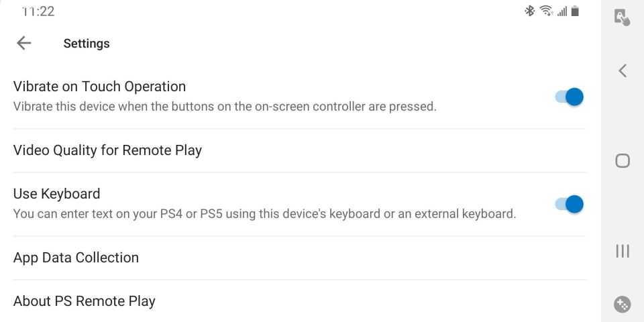The height and width of the screenshot is (322, 644).
Task: Tap the Bluetooth status icon
Action: [x=529, y=11]
